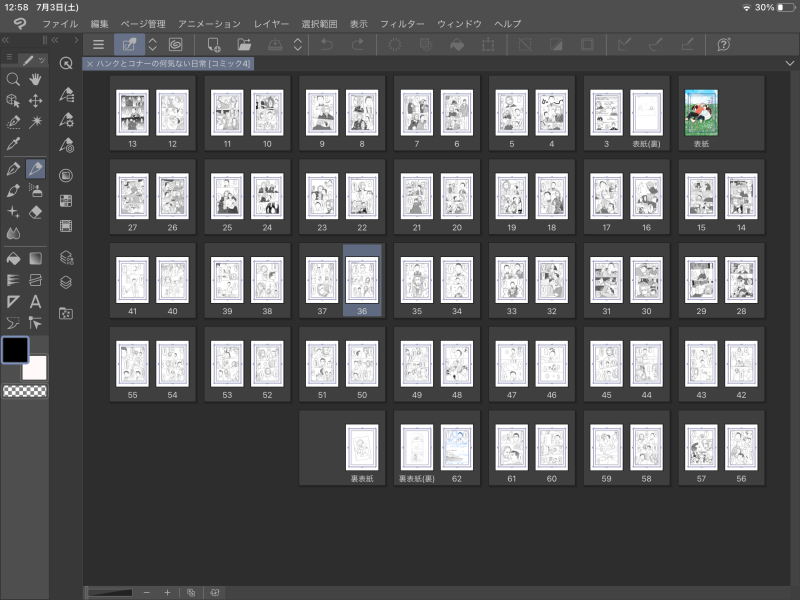Screen dimensions: 800x600
Task: Select the Eraser tool
Action: click(35, 212)
